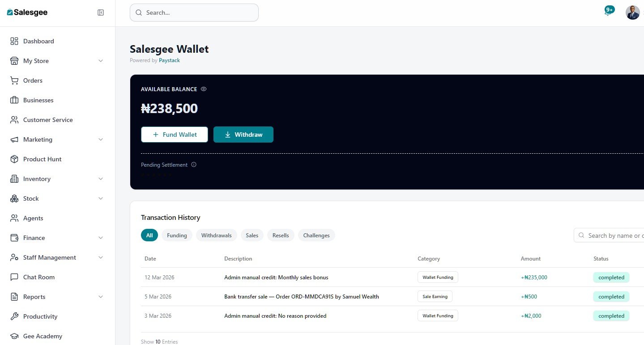Expand the My Store submenu chevron
This screenshot has width=644, height=345.
tap(101, 61)
